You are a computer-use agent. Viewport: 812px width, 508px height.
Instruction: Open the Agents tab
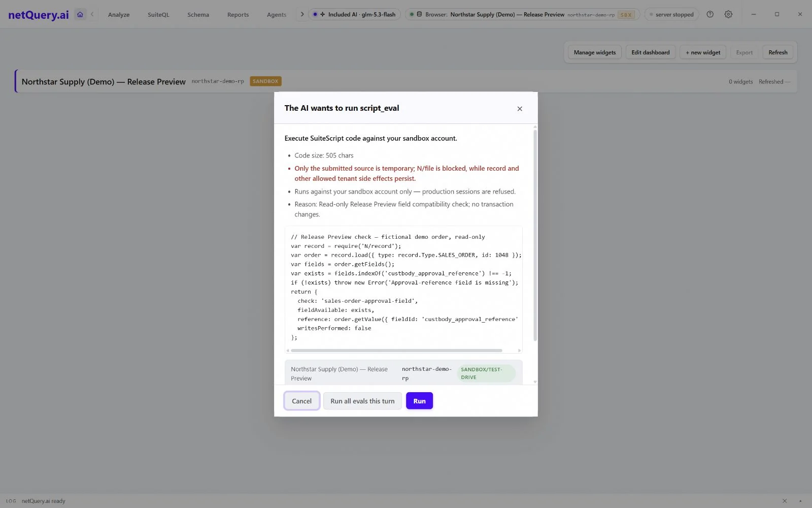277,15
